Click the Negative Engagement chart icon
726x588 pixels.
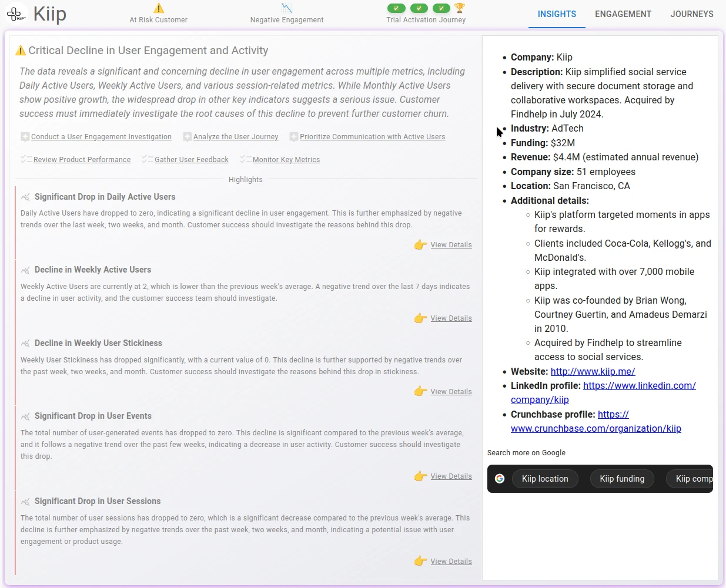pos(287,8)
